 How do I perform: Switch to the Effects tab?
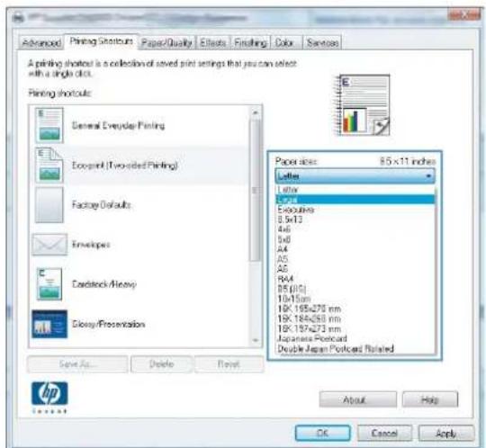pyautogui.click(x=213, y=43)
